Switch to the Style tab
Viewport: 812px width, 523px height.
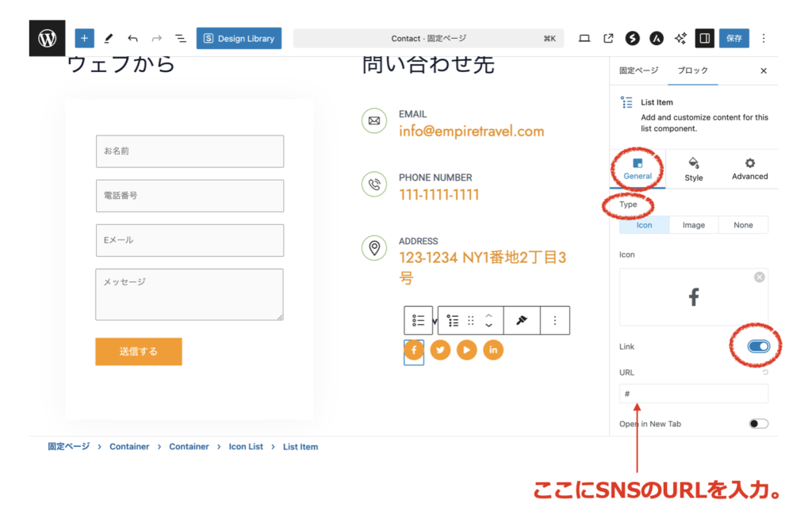(x=694, y=169)
